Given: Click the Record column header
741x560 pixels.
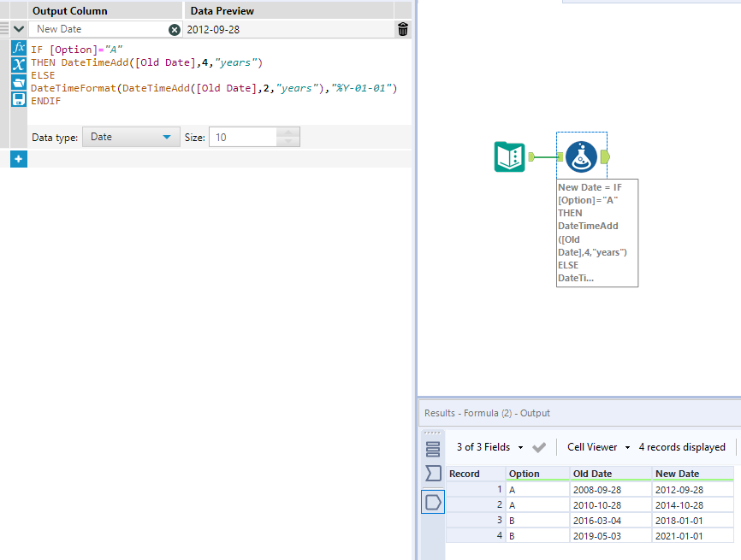Looking at the screenshot, I should [x=476, y=474].
